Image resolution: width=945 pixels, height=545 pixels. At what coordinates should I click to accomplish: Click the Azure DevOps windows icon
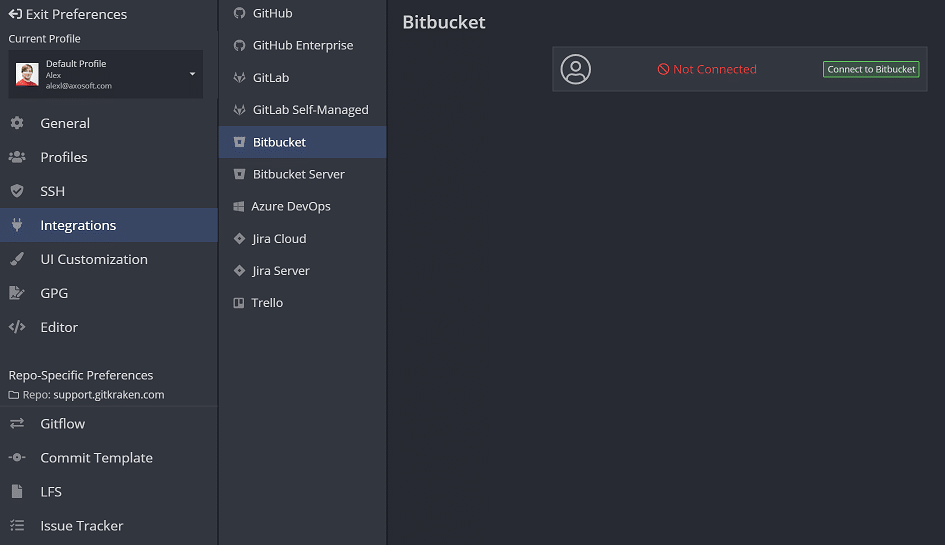[239, 206]
